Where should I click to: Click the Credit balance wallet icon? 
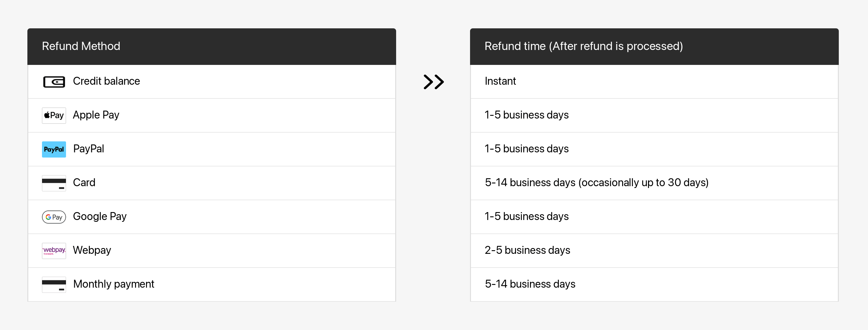(x=54, y=82)
